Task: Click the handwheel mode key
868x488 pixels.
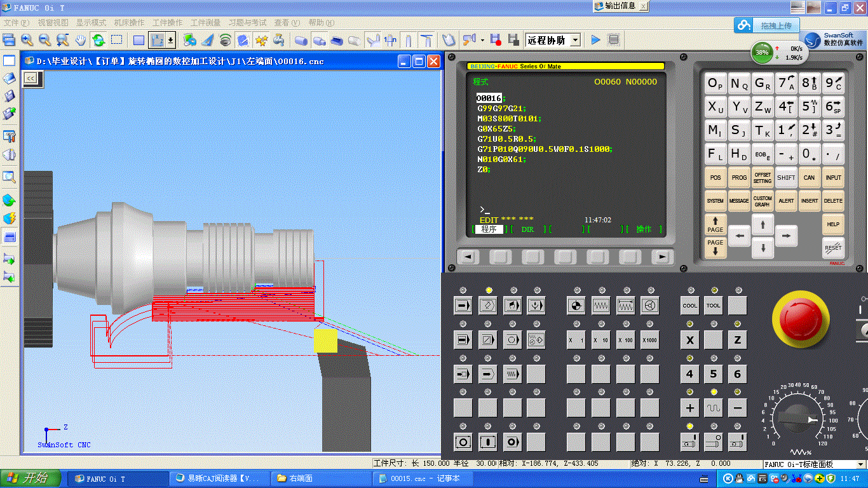Action: tap(649, 306)
